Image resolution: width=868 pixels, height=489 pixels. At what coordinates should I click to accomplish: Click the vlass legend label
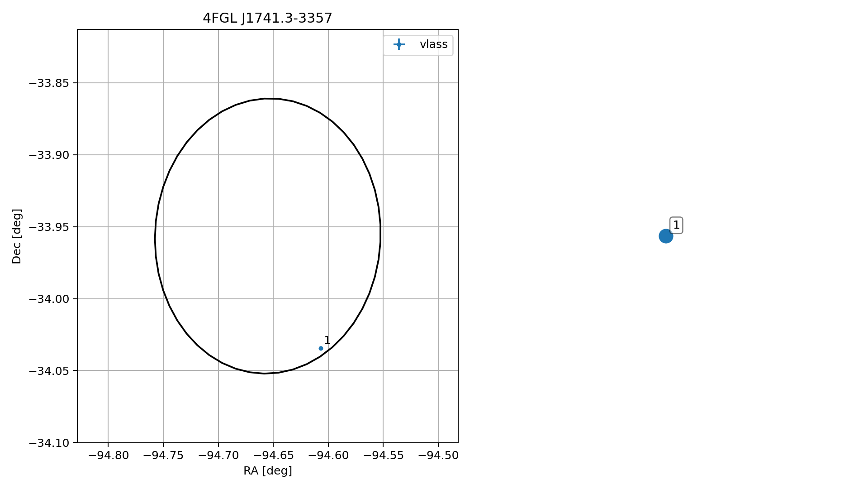[433, 44]
